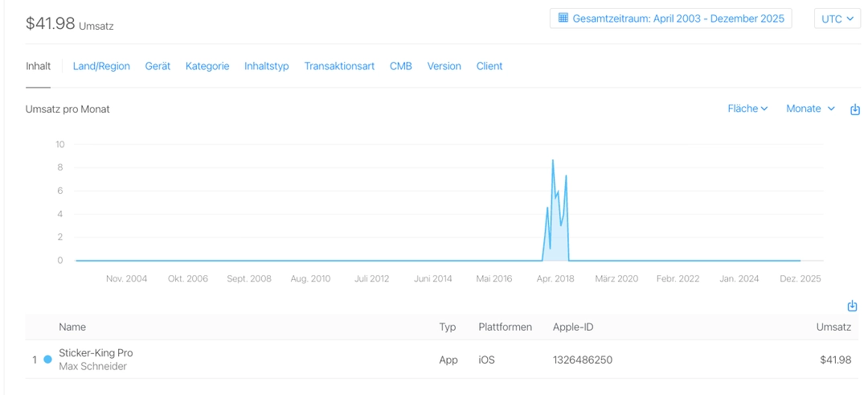Open the Monate interval dropdown
This screenshot has width=868, height=395.
click(x=810, y=109)
